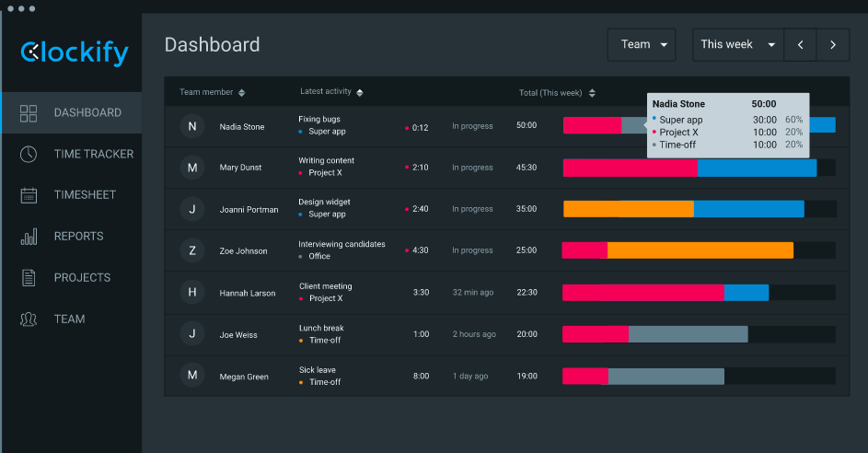Click the Time Tracker clock icon

point(29,154)
